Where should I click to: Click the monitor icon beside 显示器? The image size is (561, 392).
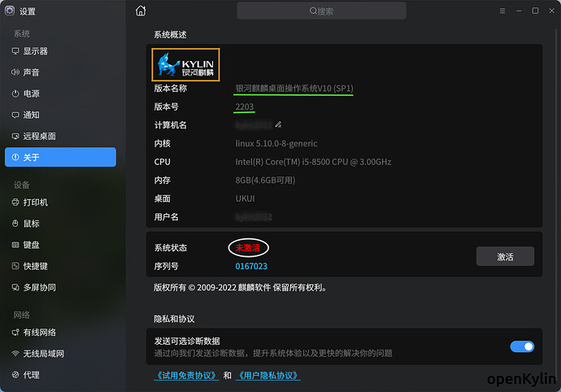click(15, 51)
